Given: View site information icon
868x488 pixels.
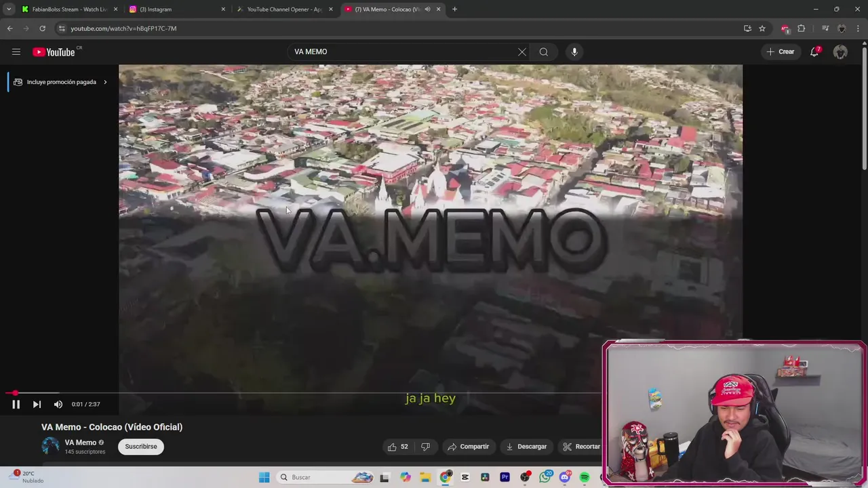Looking at the screenshot, I should pyautogui.click(x=62, y=28).
